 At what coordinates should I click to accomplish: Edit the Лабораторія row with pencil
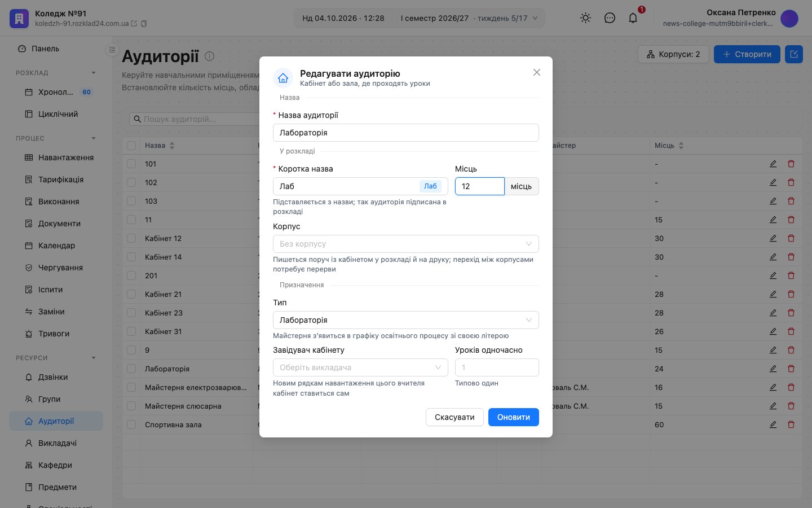[773, 369]
